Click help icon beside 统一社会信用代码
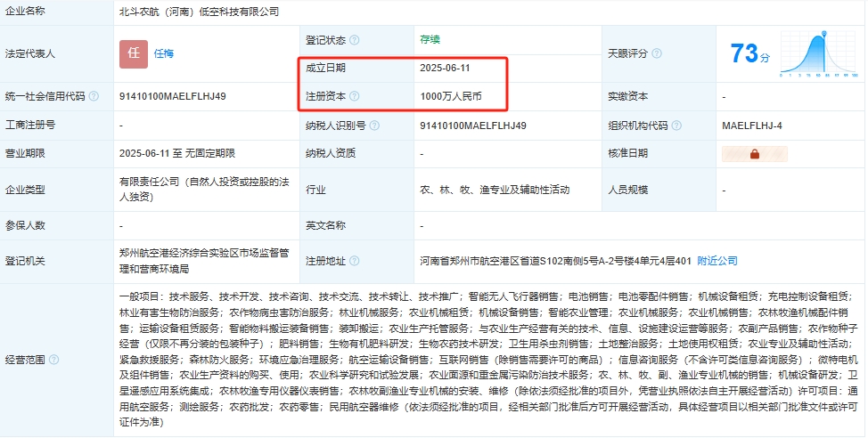Viewport: 868px width, 438px height. (94, 96)
